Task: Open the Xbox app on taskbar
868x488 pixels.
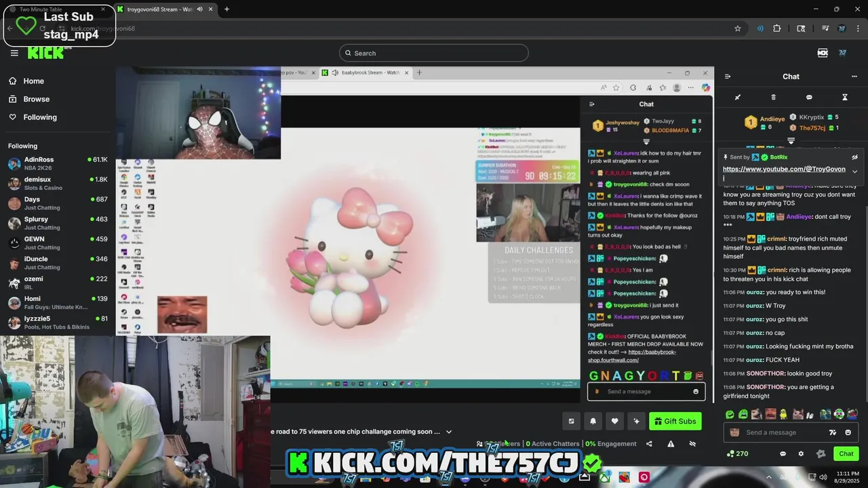Action: tap(604, 478)
